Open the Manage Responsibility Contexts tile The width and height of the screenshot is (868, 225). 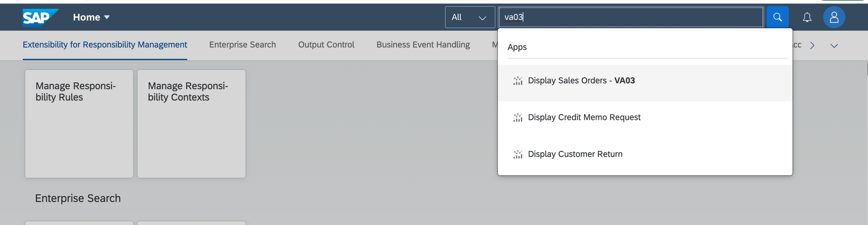(x=192, y=124)
